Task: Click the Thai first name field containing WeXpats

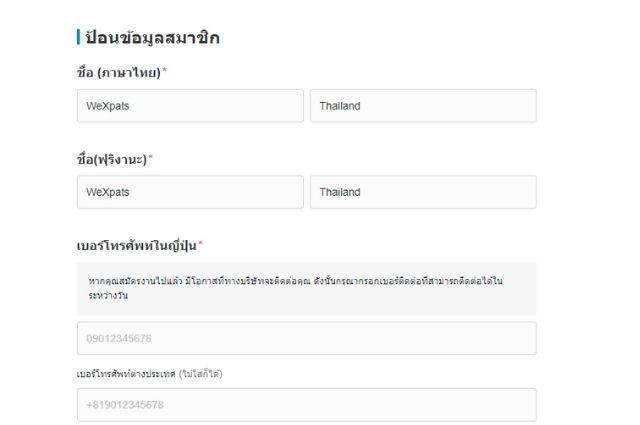Action: [190, 106]
